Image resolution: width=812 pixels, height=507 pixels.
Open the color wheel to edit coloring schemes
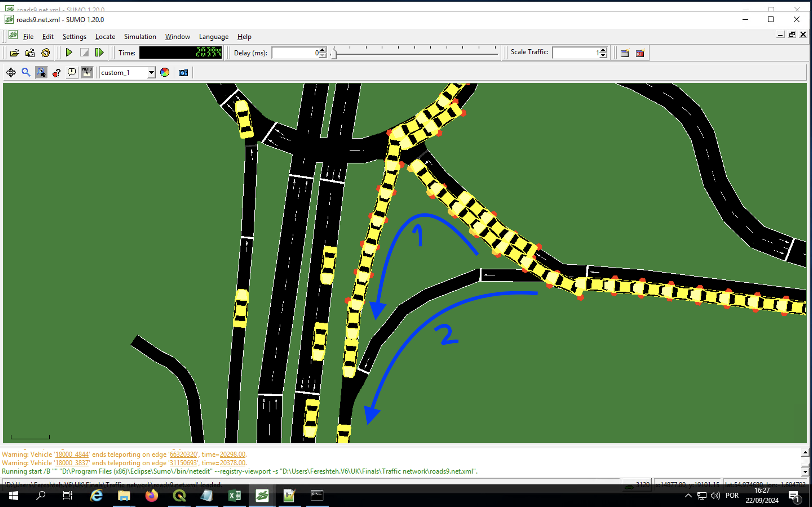click(x=164, y=72)
